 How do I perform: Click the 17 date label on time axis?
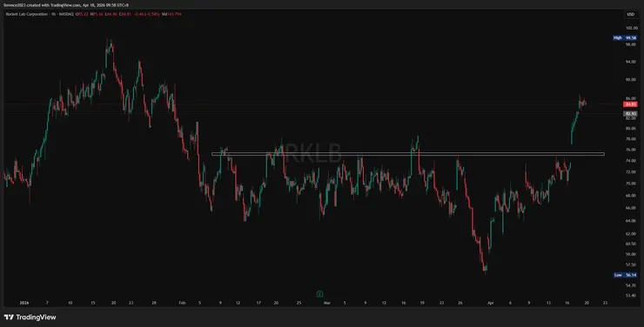[258, 303]
